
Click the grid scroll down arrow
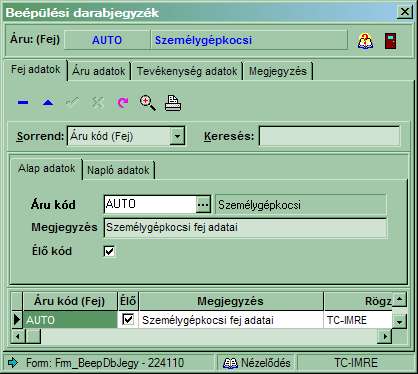point(399,322)
